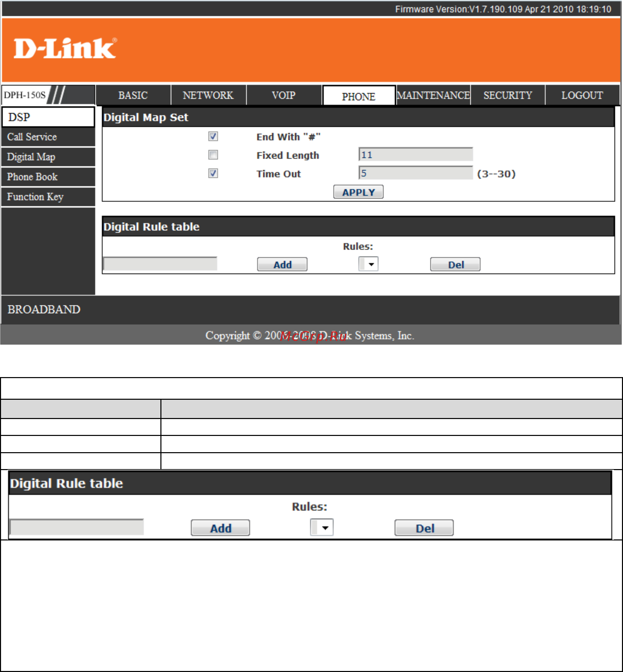This screenshot has width=623, height=672.
Task: Click Add in the lower Digital Rule table
Action: click(x=220, y=528)
